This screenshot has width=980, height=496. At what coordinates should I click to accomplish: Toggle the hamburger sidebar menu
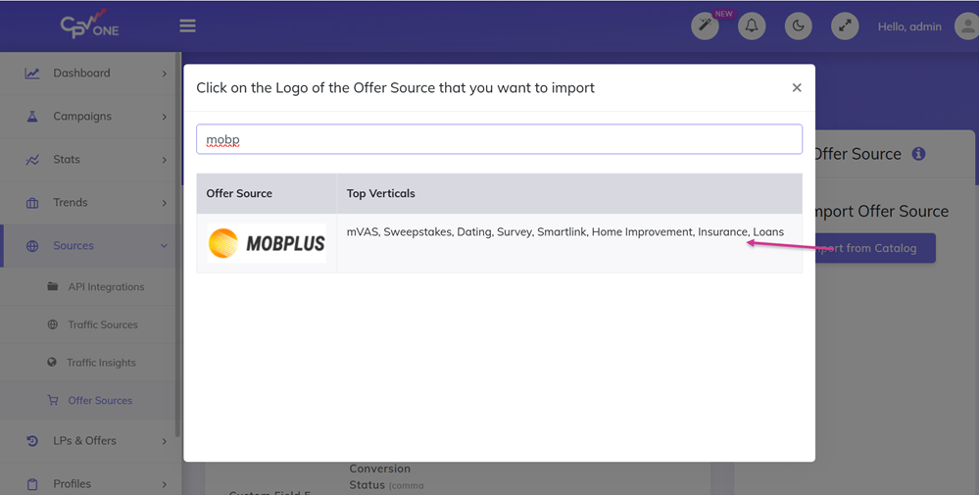187,25
